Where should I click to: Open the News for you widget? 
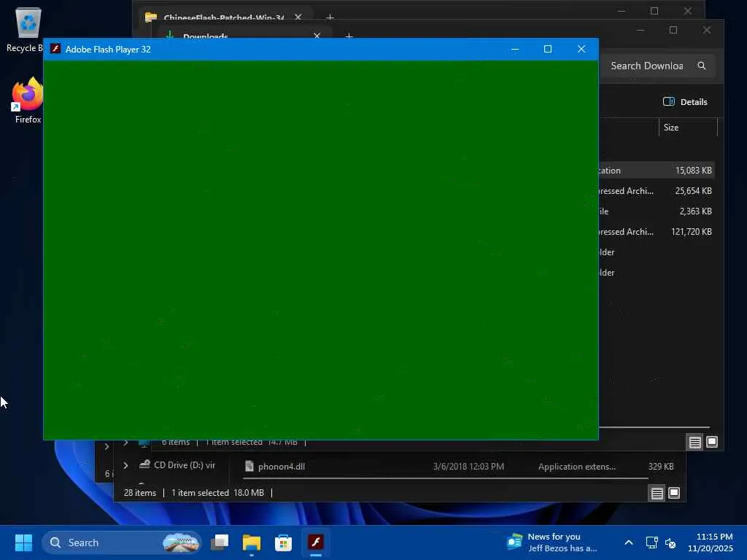551,542
